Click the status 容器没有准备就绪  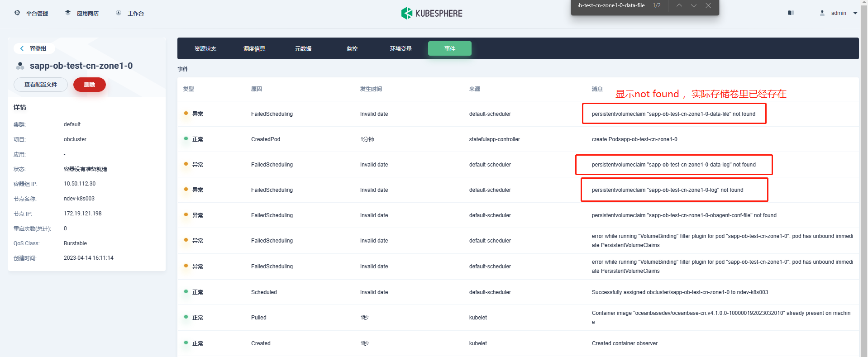pyautogui.click(x=86, y=169)
